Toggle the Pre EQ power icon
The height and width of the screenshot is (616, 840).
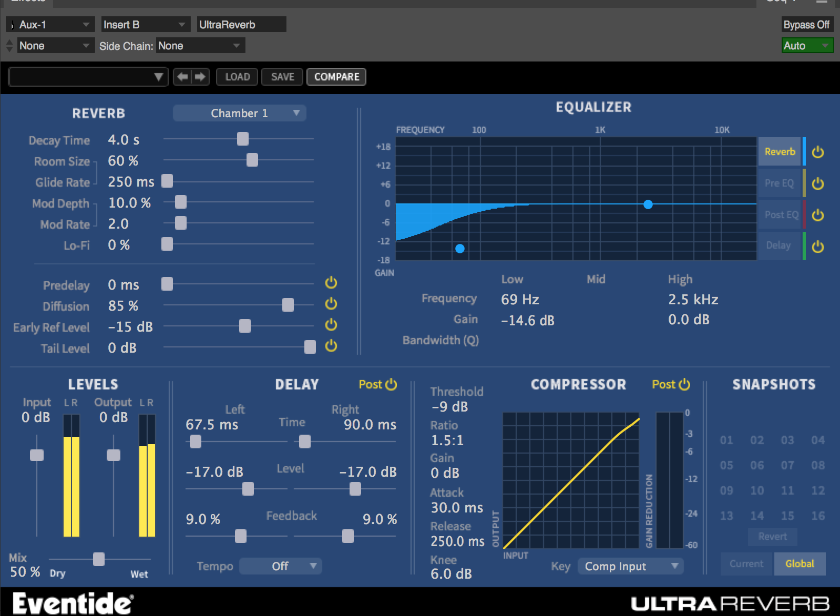pyautogui.click(x=818, y=183)
